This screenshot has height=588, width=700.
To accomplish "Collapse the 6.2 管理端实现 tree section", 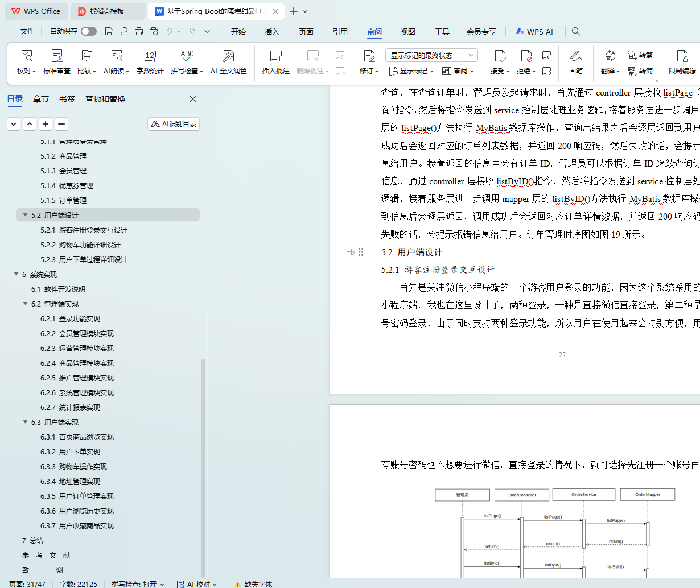I will [x=26, y=304].
